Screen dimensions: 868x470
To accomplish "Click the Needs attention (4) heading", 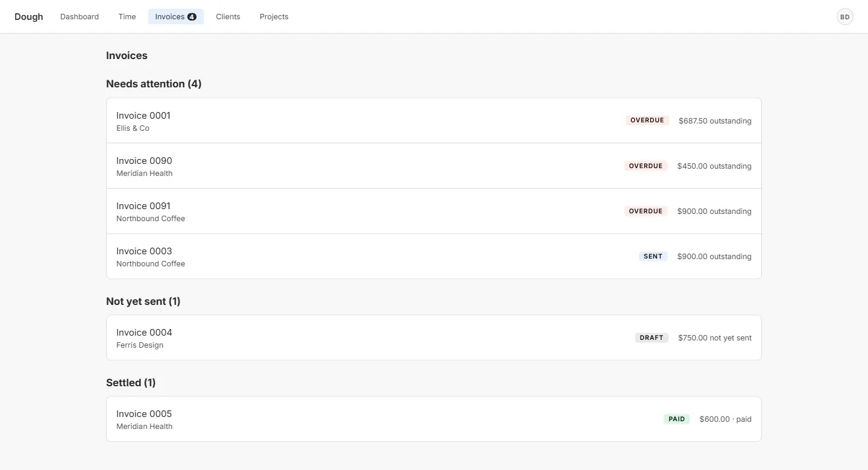I will [154, 84].
